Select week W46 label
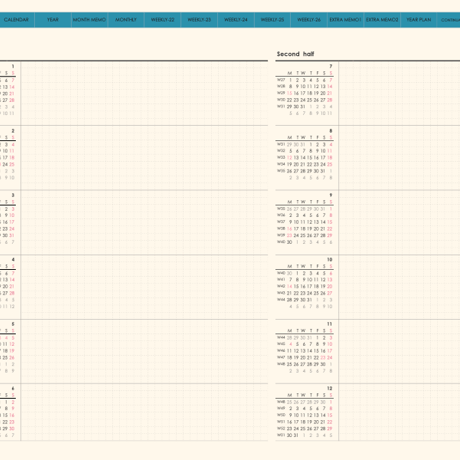Image resolution: width=460 pixels, height=460 pixels. (281, 351)
